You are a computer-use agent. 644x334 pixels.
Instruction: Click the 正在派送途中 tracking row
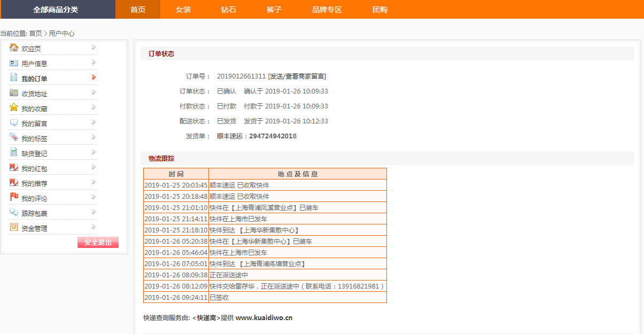click(265, 275)
